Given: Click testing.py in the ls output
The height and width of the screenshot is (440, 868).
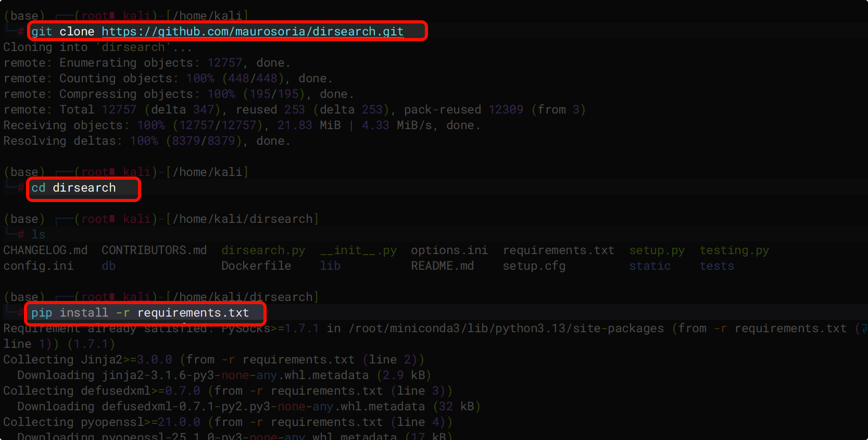Looking at the screenshot, I should [734, 250].
